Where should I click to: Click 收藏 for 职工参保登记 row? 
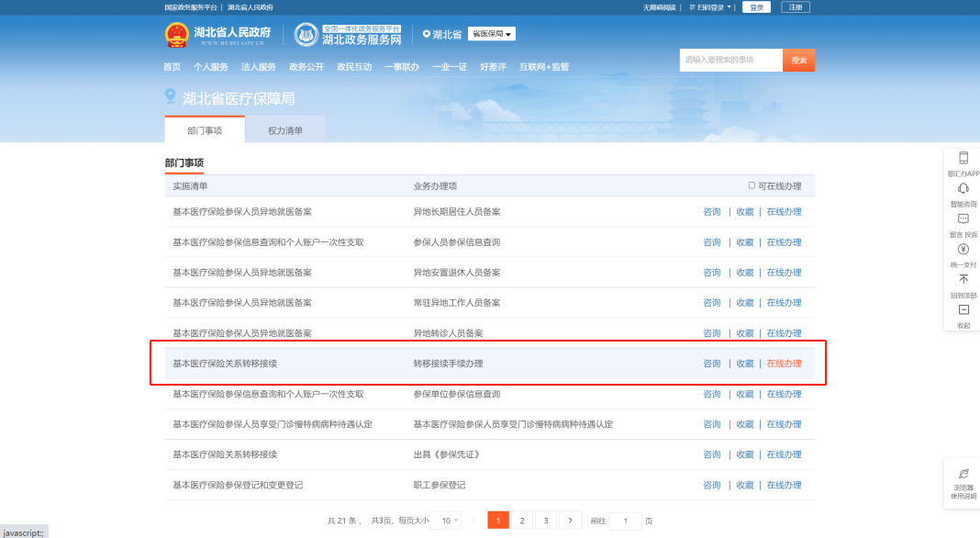pyautogui.click(x=744, y=485)
